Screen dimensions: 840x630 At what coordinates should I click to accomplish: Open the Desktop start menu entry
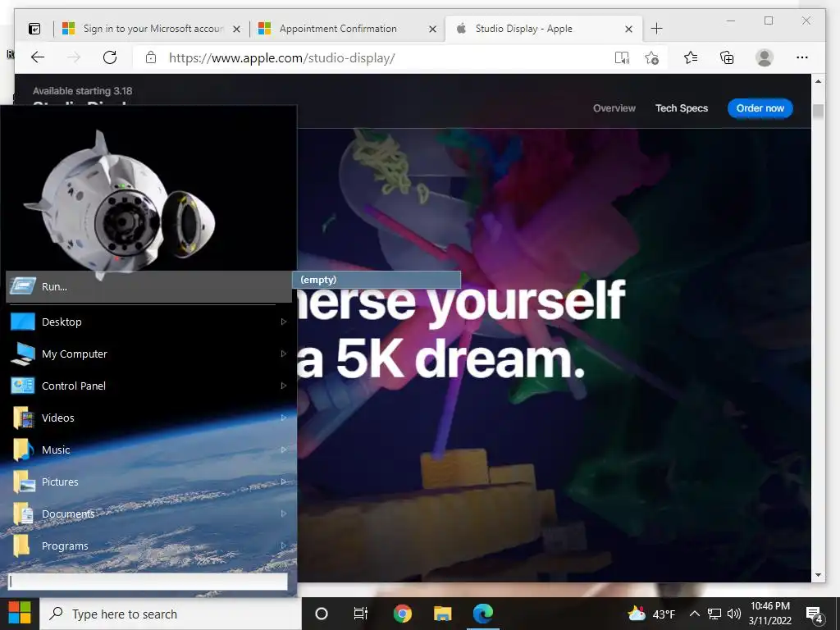148,322
